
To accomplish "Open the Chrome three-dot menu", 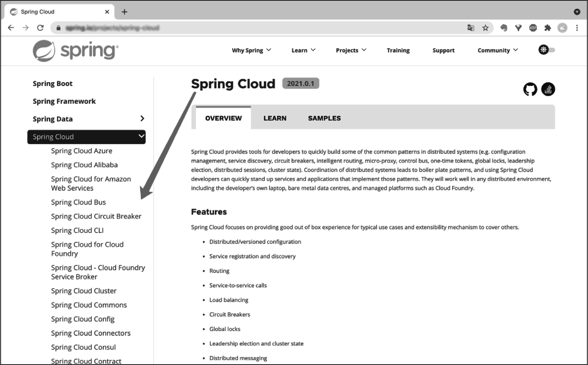I will click(577, 28).
